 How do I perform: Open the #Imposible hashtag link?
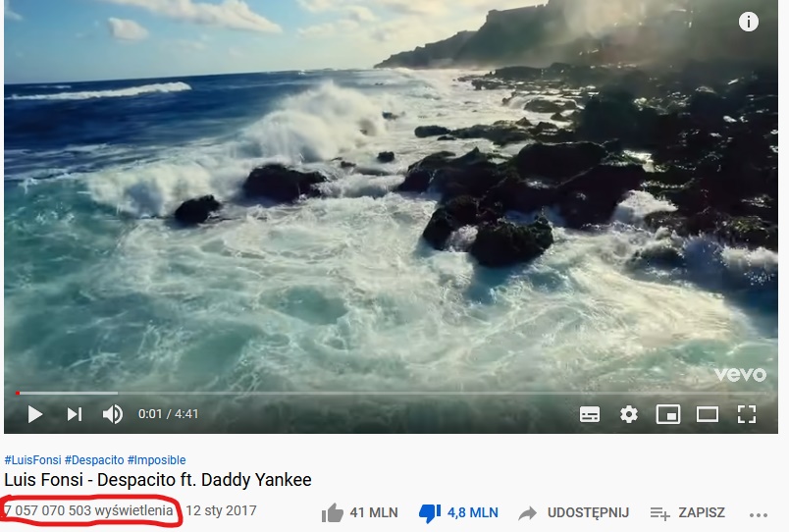click(156, 460)
